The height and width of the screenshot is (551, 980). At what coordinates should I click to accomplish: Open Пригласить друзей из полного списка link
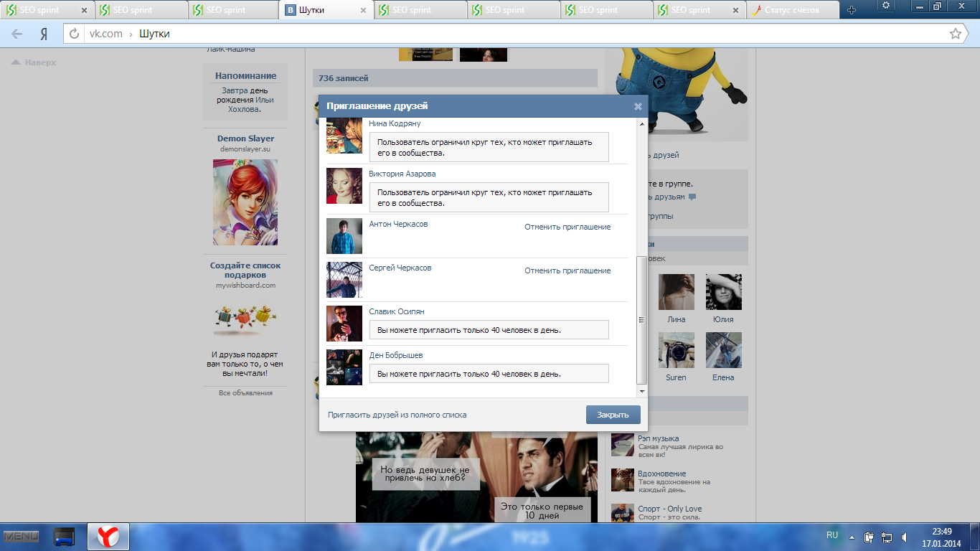pos(397,415)
